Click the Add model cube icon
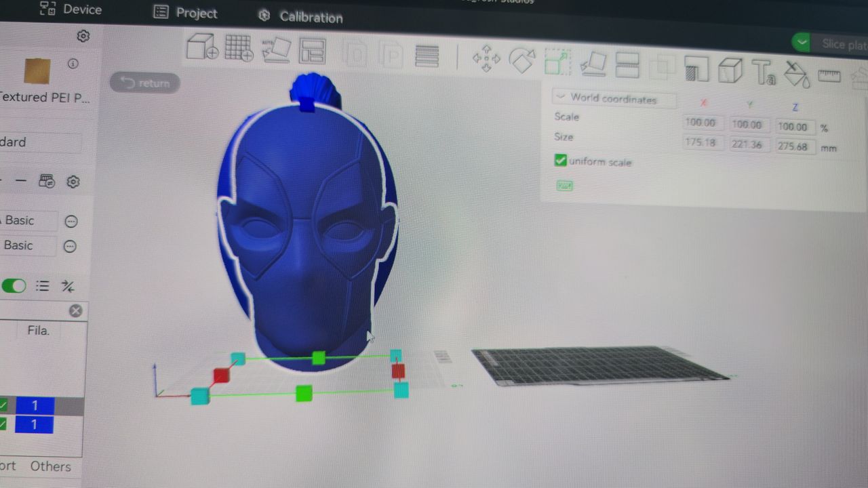 coord(201,47)
